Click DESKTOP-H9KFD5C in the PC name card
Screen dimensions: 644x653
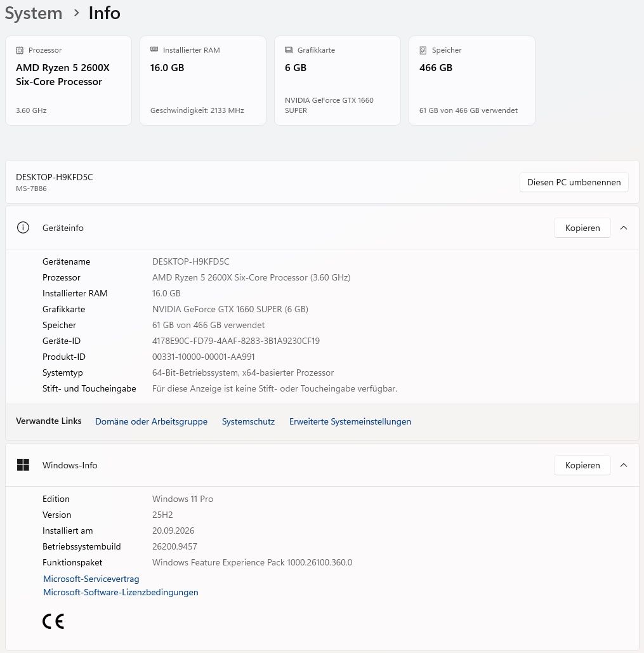point(54,177)
